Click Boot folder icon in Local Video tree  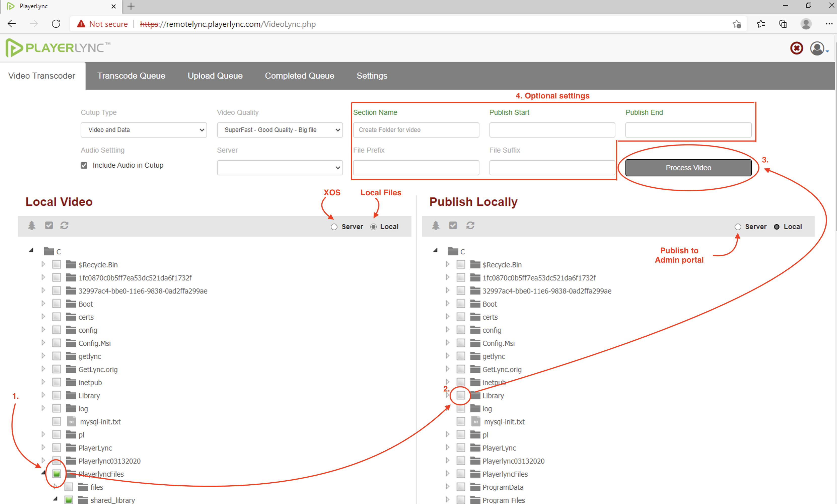(x=71, y=304)
